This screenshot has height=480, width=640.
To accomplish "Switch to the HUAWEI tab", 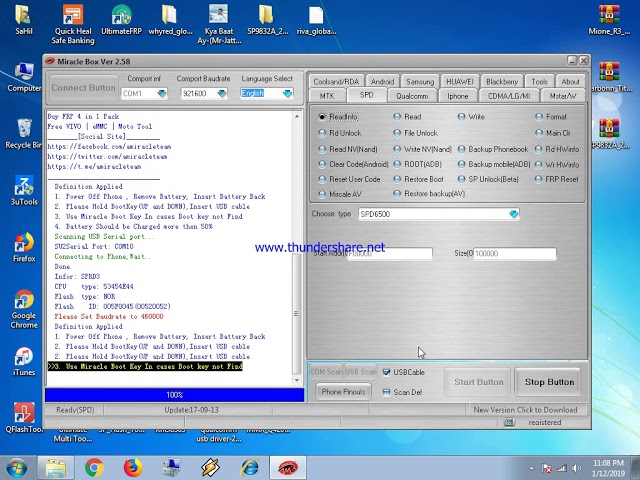I will (x=460, y=81).
